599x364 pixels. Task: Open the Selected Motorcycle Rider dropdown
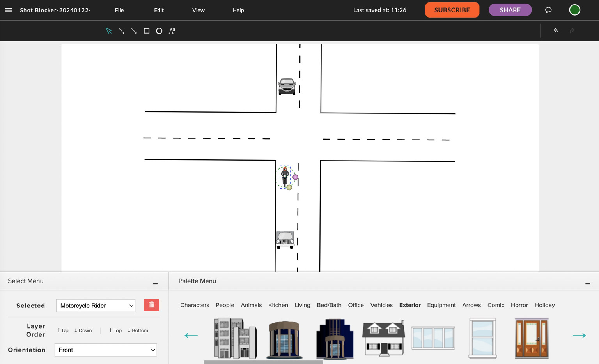[96, 306]
